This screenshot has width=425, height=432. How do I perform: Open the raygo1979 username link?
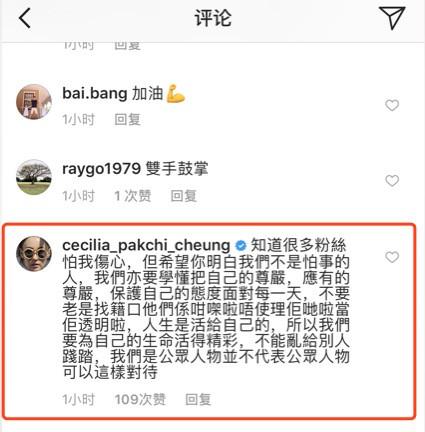click(101, 169)
